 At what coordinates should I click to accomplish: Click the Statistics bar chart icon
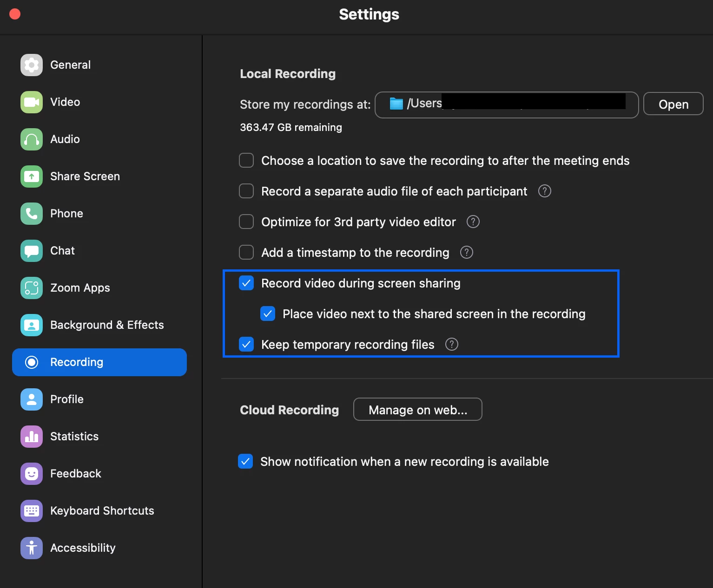[x=32, y=437]
